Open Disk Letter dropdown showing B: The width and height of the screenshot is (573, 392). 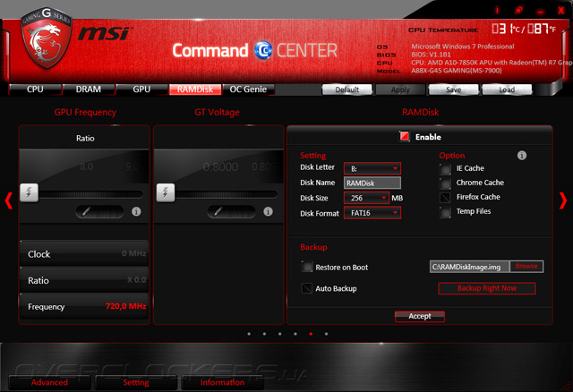[x=372, y=168]
